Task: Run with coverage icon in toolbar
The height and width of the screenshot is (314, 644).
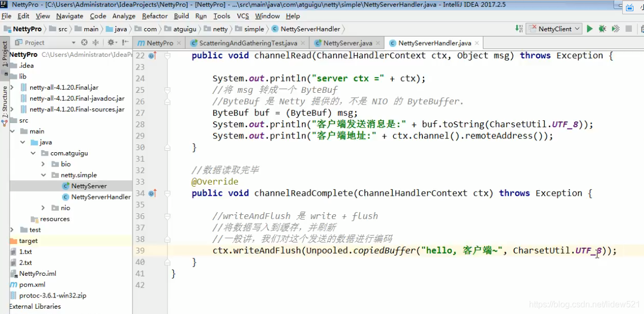Action: tap(615, 29)
